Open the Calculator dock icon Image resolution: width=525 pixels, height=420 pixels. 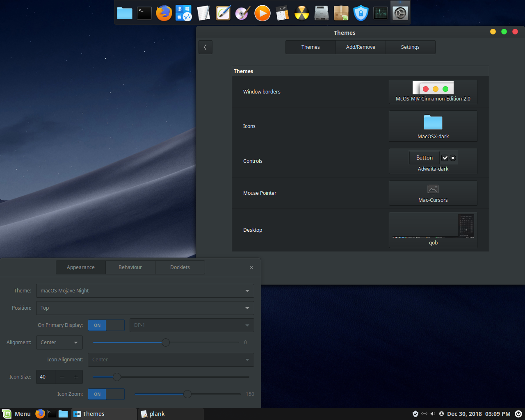coord(282,13)
